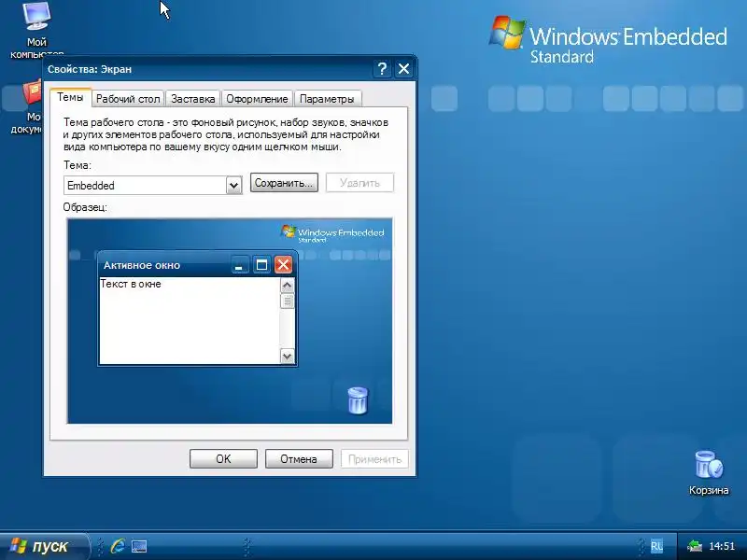Click the safely remove hardware tray icon

point(695,546)
